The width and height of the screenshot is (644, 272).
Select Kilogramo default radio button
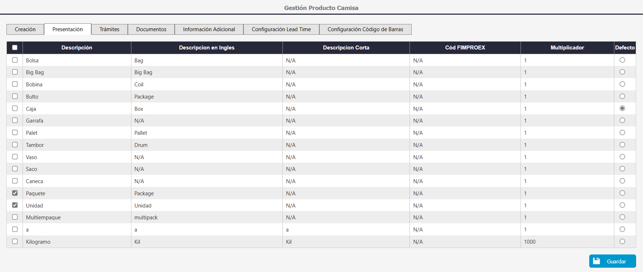622,242
